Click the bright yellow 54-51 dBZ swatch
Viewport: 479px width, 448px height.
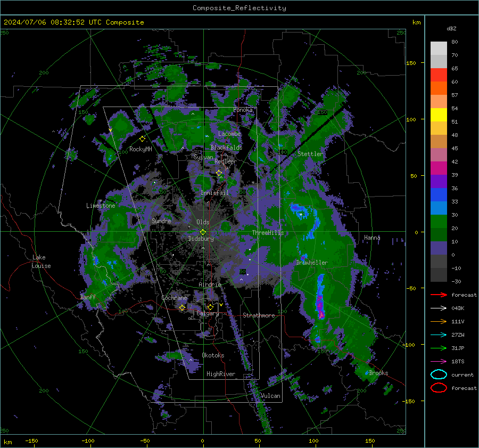click(x=439, y=115)
